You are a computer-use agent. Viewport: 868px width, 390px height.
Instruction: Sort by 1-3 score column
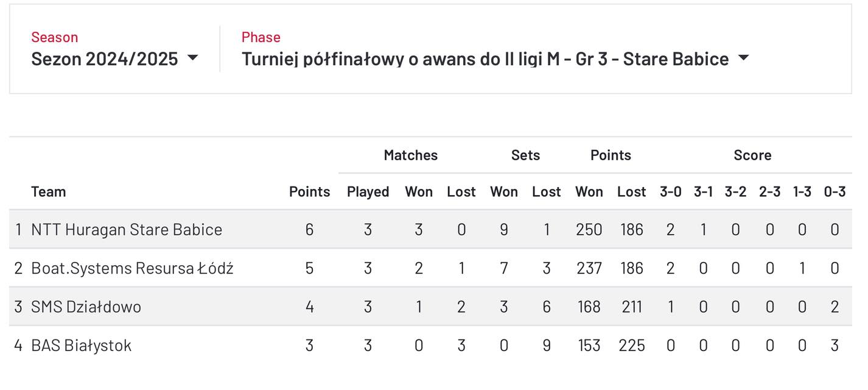pos(802,192)
